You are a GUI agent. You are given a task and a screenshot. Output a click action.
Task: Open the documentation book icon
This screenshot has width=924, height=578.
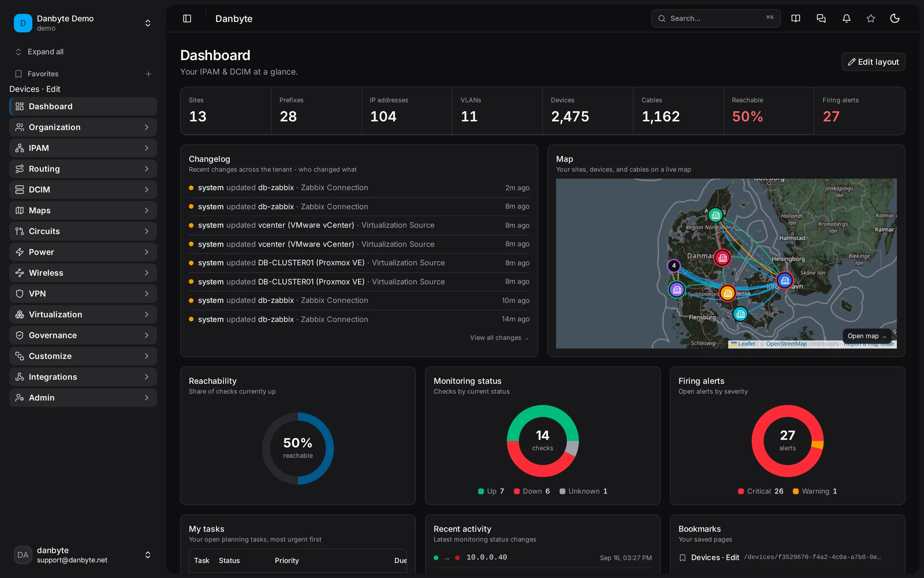pos(796,18)
